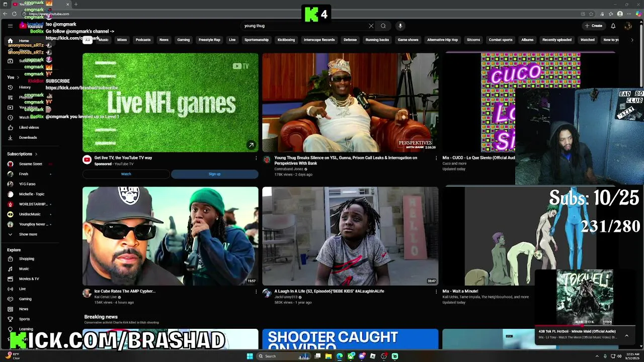644x362 pixels.
Task: Open options menu for YouTube TV ad
Action: [x=256, y=158]
